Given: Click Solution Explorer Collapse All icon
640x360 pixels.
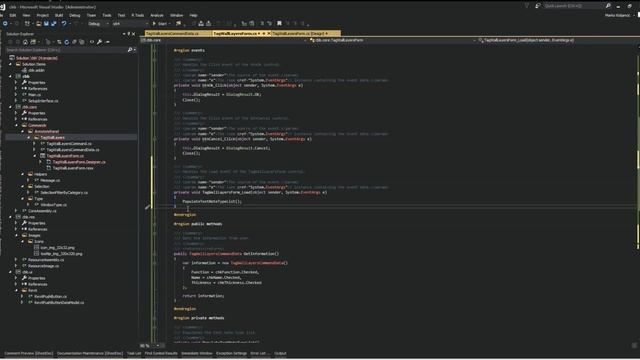Looking at the screenshot, I should [x=74, y=42].
